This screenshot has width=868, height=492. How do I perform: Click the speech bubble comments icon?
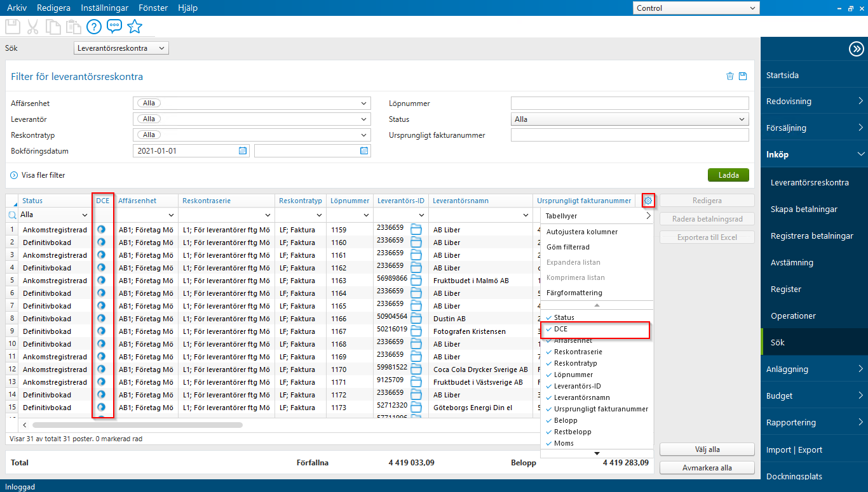coord(114,27)
